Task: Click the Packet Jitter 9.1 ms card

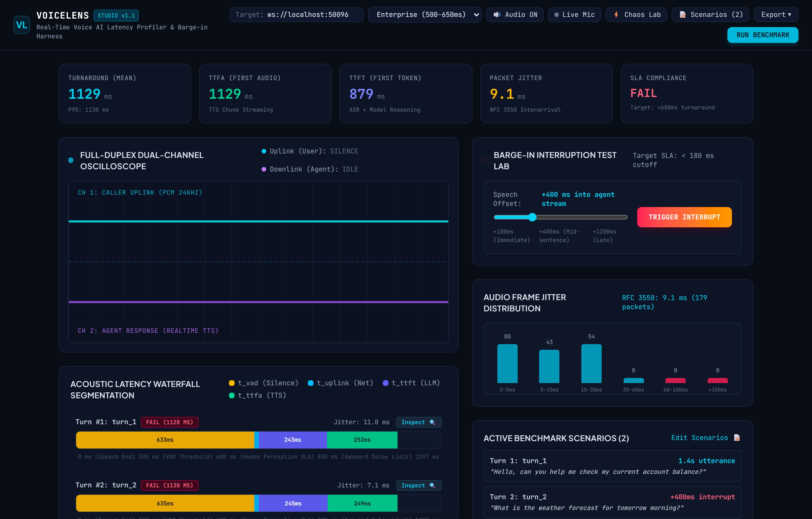Action: 546,93
